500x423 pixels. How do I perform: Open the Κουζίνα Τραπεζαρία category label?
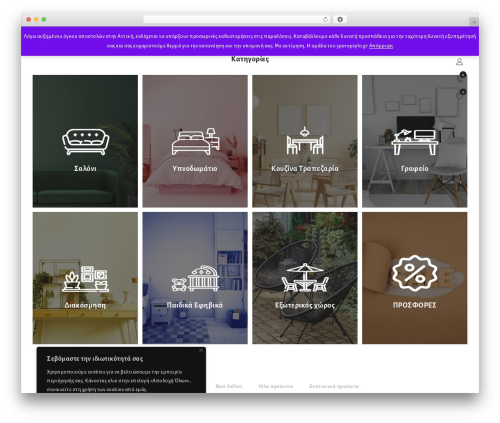pos(305,168)
